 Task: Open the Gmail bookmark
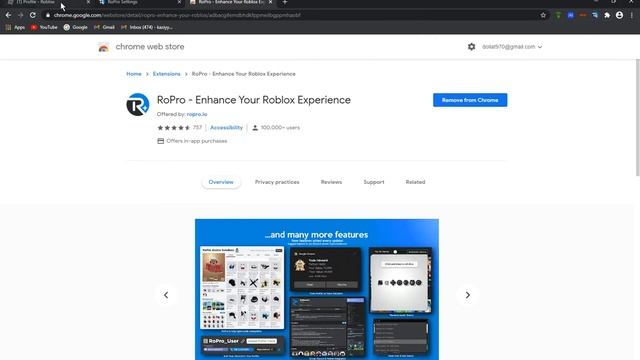tap(104, 27)
